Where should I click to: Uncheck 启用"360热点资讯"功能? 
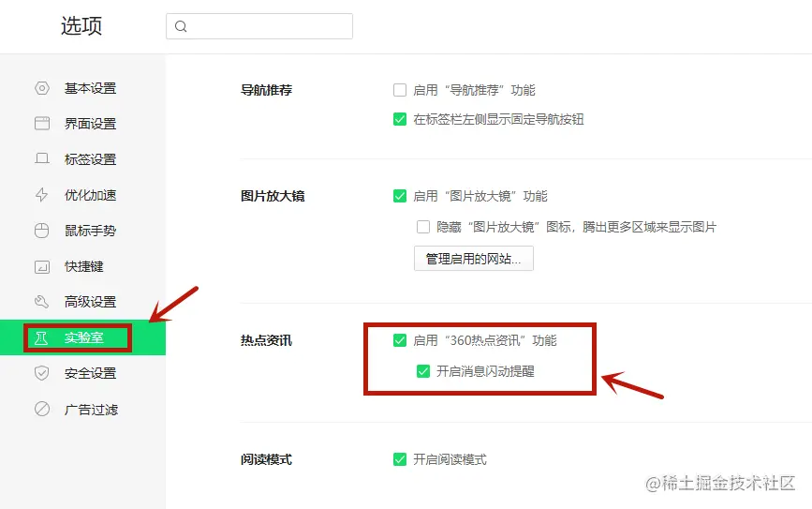click(x=400, y=340)
